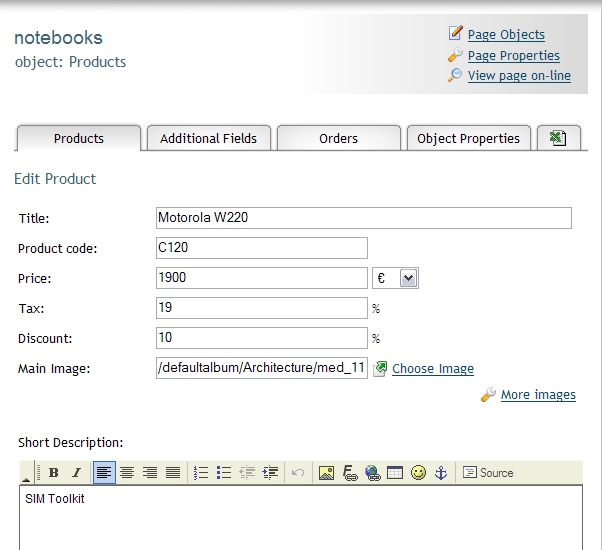Viewport: 602px width, 550px height.
Task: Insert an image via editor toolbar
Action: tap(326, 472)
